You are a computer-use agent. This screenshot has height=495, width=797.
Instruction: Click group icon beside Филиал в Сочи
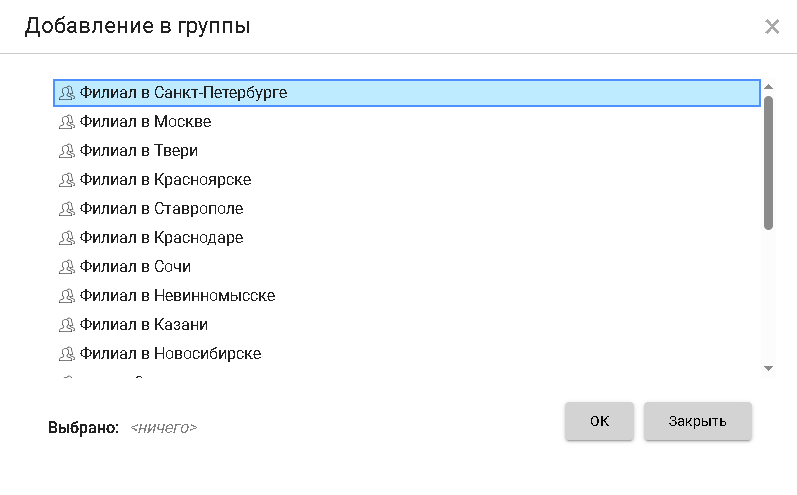point(67,267)
